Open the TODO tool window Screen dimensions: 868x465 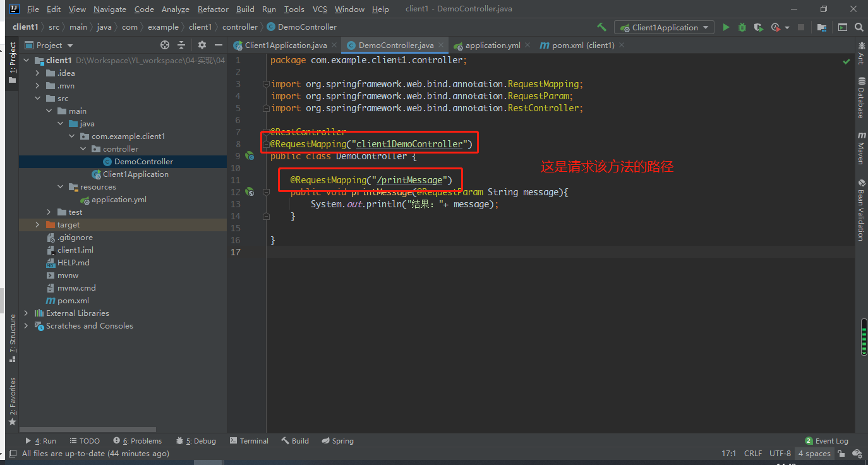pos(84,440)
